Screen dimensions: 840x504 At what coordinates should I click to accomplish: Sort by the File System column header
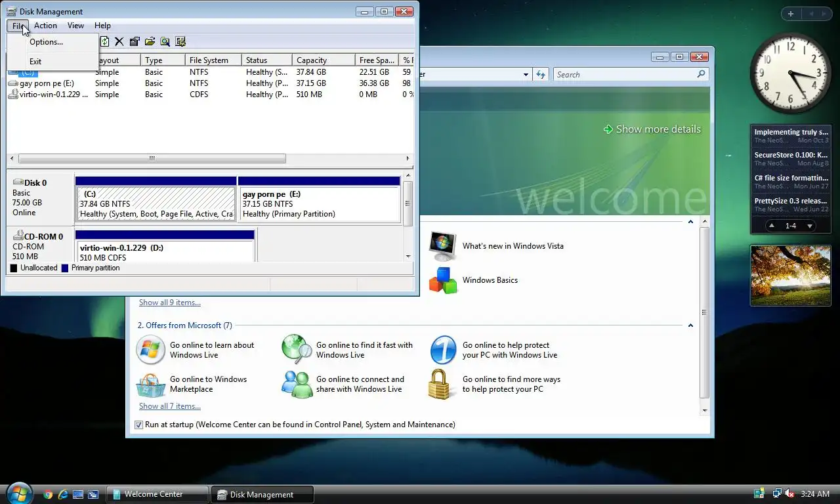click(213, 60)
